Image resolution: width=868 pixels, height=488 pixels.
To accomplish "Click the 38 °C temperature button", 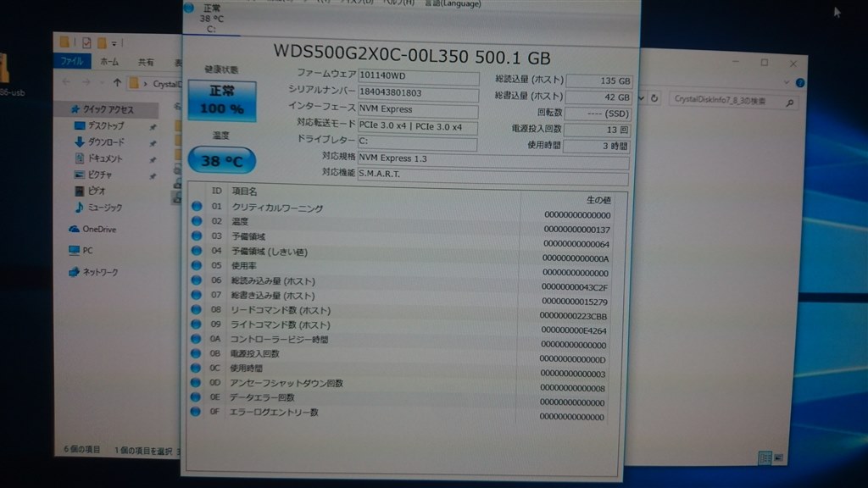I will pyautogui.click(x=221, y=160).
